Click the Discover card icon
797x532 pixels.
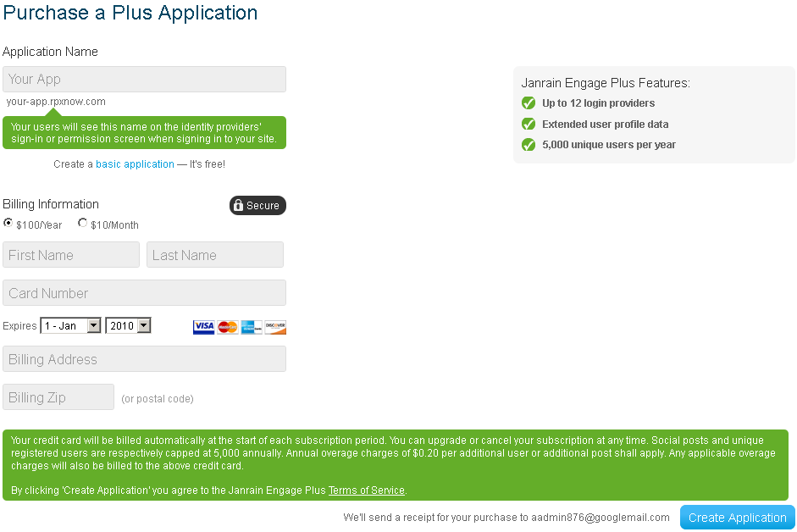(275, 327)
